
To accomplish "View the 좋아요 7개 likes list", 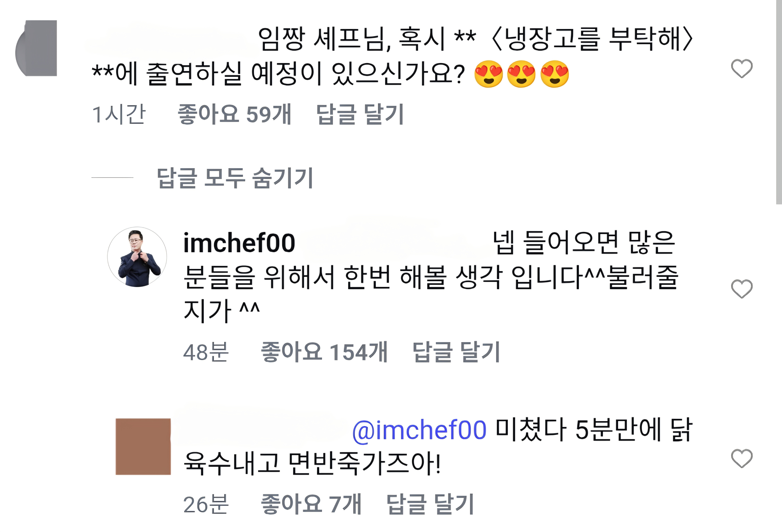I will tap(311, 504).
